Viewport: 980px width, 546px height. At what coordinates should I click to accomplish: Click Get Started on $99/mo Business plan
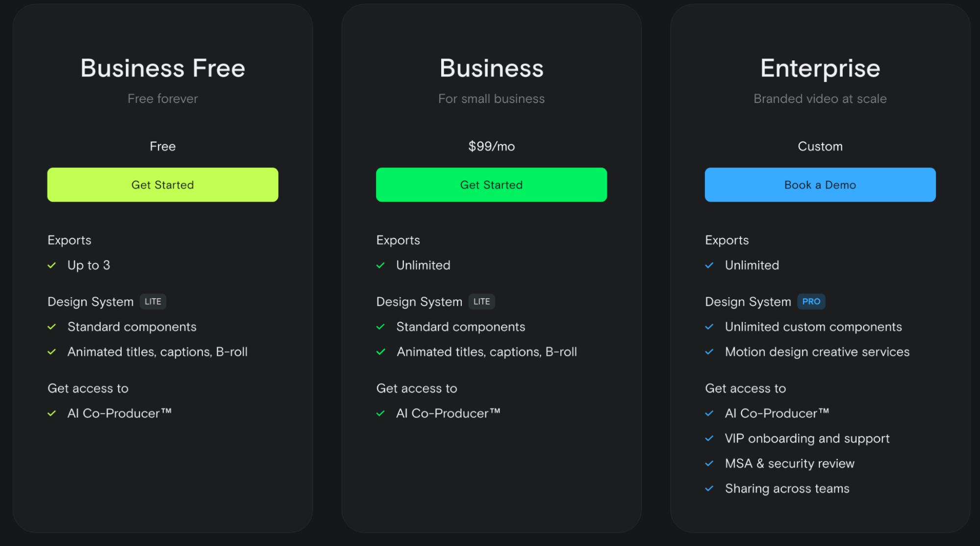[x=491, y=185]
